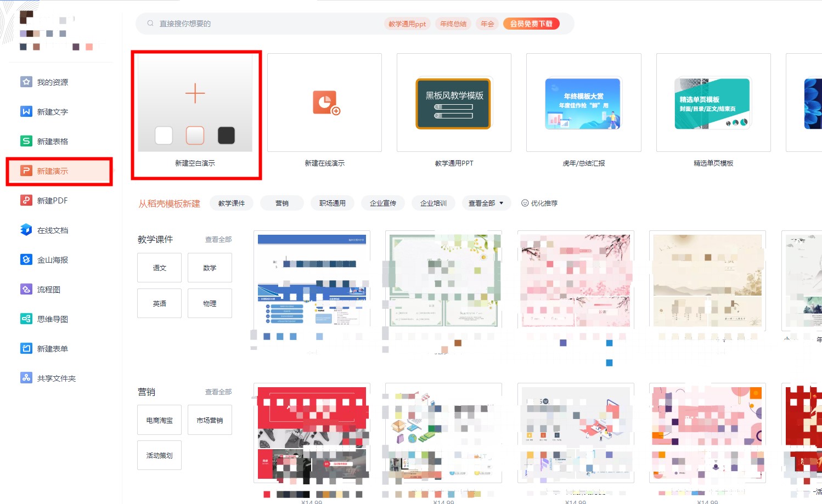
Task: Select the 职场通用 template category
Action: click(333, 203)
